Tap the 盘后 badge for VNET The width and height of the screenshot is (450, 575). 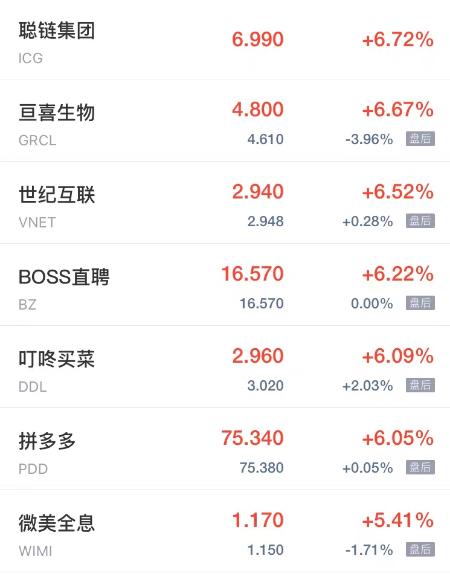pyautogui.click(x=420, y=221)
